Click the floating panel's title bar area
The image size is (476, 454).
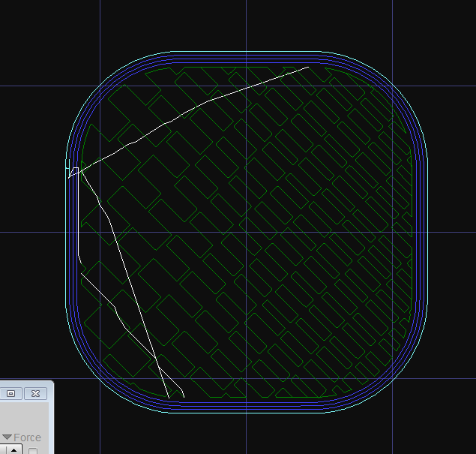tap(27, 383)
